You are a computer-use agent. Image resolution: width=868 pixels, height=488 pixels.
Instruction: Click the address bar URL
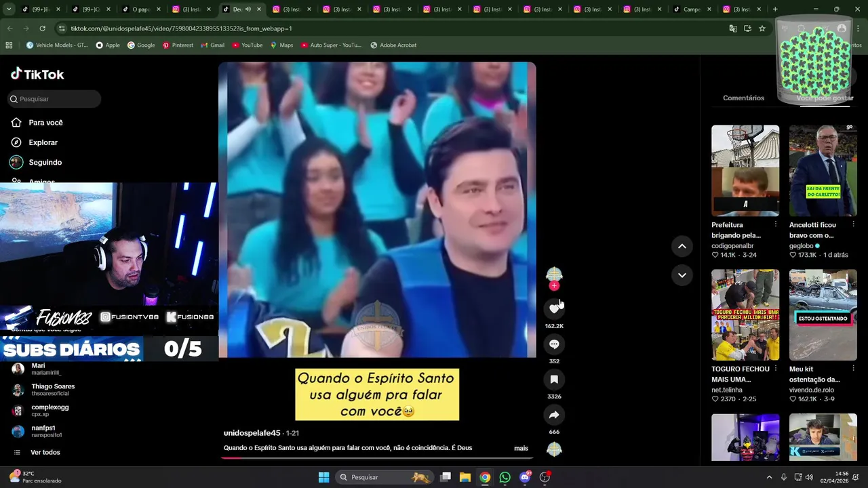pos(182,28)
